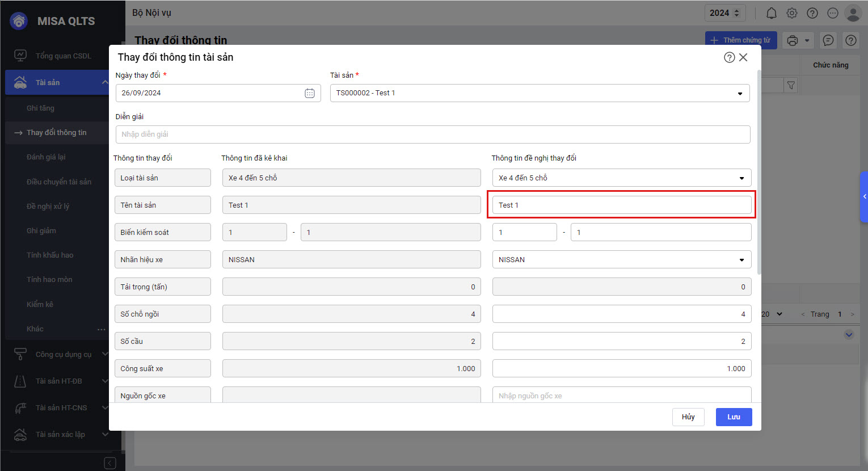Click the Diễn giải description input field
The height and width of the screenshot is (471, 868).
pos(432,134)
